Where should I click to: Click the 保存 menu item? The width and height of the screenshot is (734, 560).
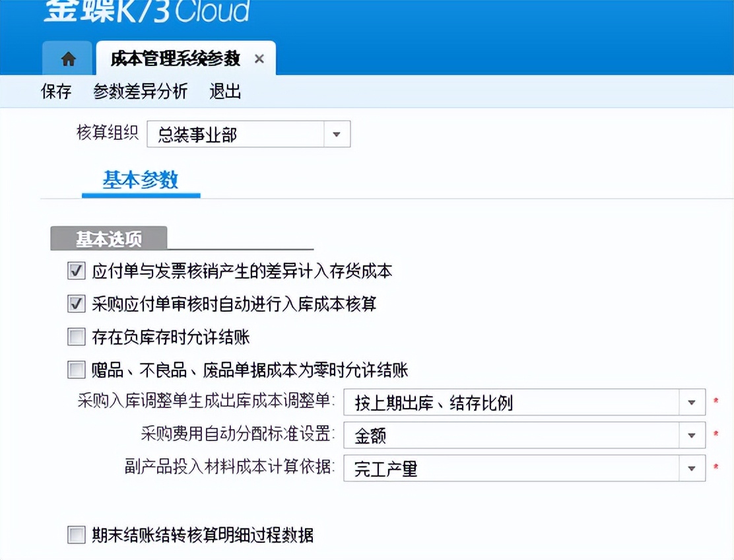56,92
